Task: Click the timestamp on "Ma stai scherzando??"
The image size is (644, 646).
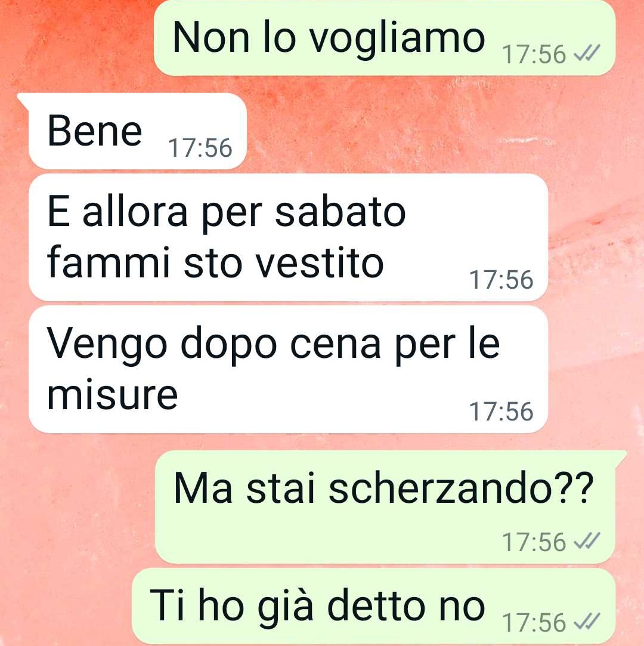Action: click(x=534, y=542)
